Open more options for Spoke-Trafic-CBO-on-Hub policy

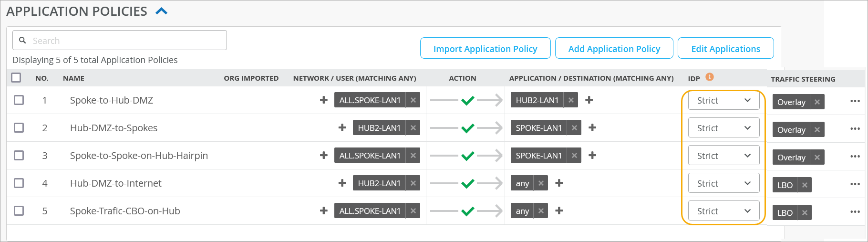(x=855, y=212)
